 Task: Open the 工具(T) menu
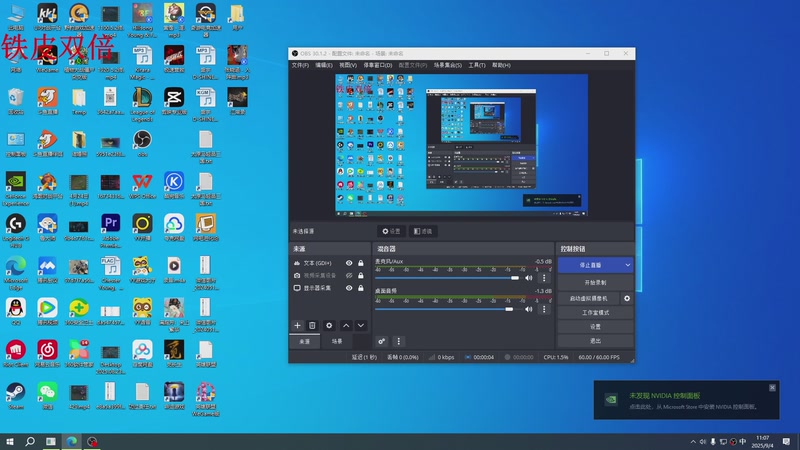(477, 65)
